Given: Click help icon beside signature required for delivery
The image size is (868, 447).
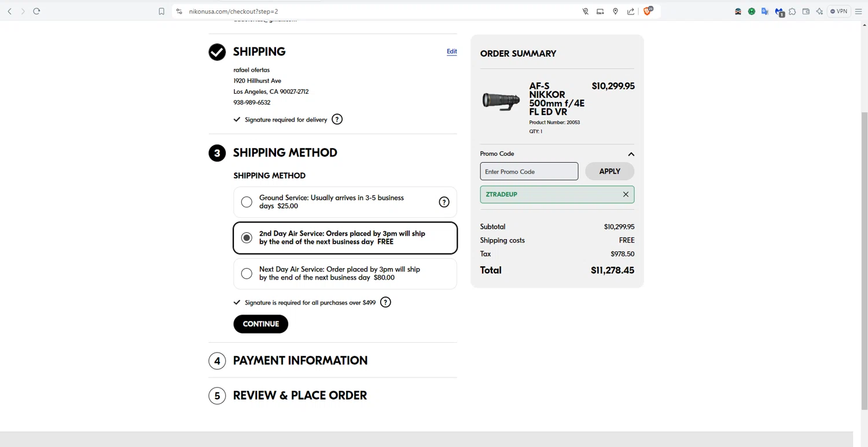Looking at the screenshot, I should pos(337,119).
